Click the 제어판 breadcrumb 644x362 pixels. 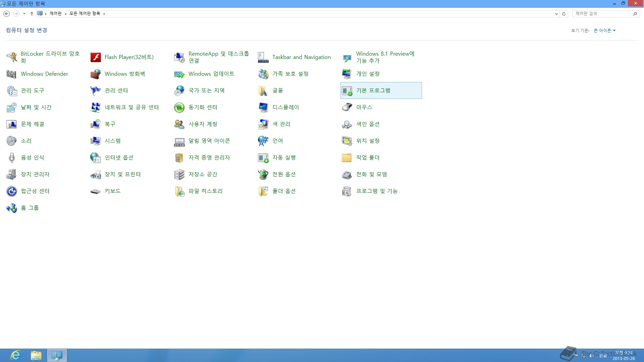coord(56,13)
